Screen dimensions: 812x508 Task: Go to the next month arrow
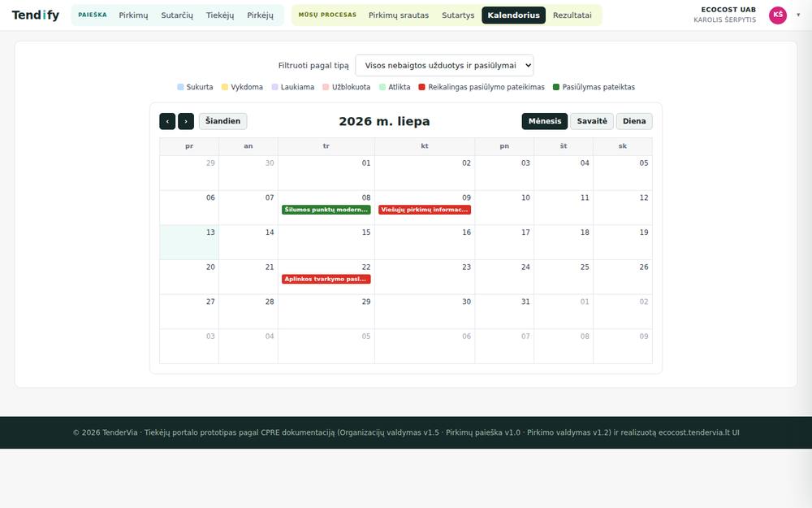pyautogui.click(x=186, y=121)
